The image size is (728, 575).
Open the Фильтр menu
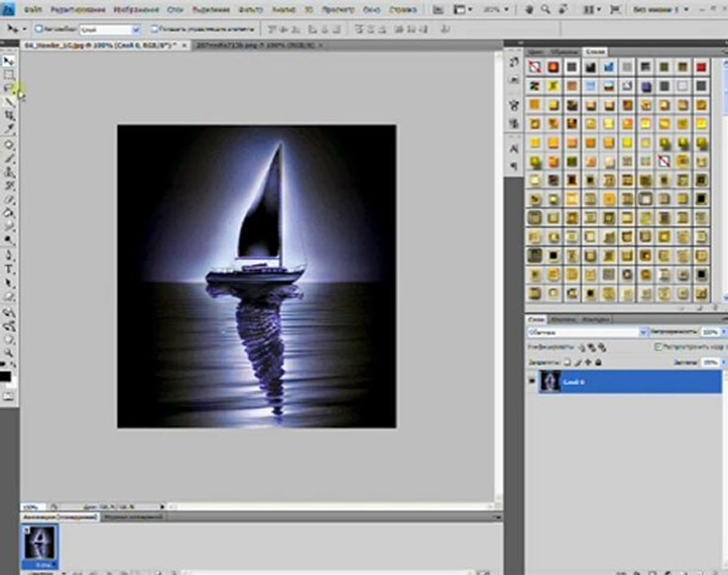click(x=250, y=10)
